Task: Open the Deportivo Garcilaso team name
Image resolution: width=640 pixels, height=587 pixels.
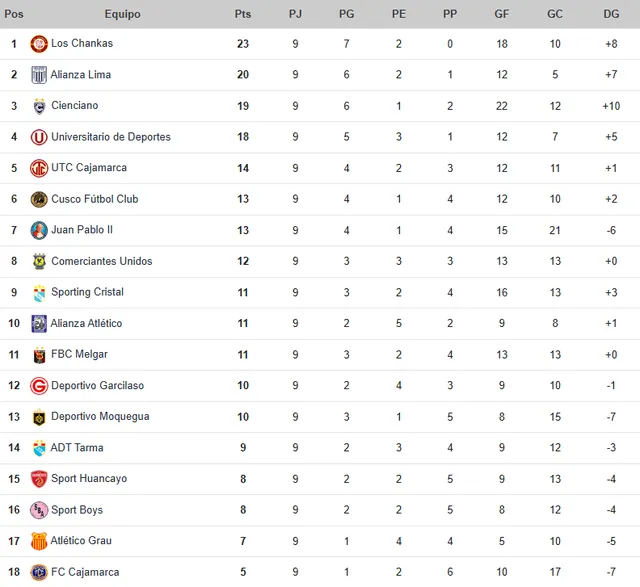Action: coord(97,386)
